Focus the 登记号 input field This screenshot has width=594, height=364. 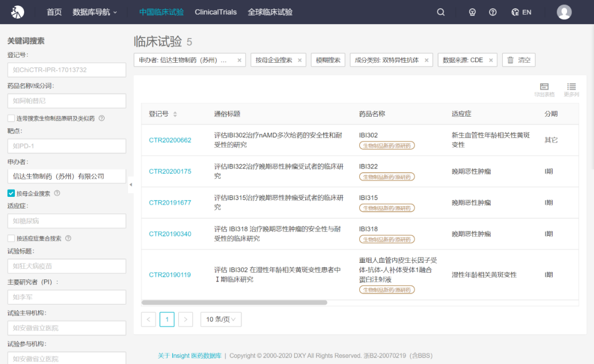pos(67,70)
